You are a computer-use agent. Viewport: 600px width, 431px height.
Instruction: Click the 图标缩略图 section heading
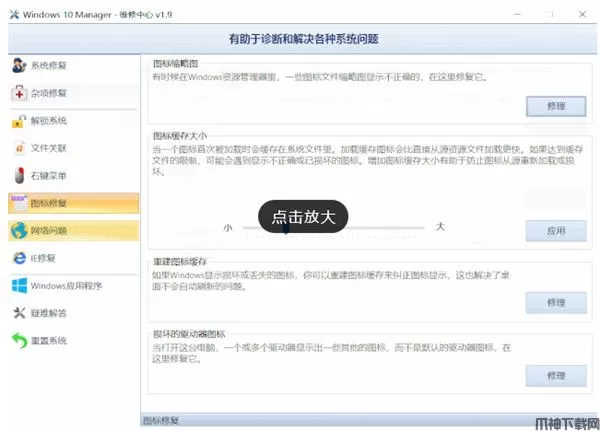(176, 64)
